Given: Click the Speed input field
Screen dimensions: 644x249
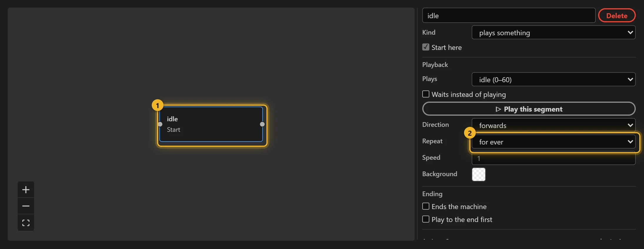Looking at the screenshot, I should (x=553, y=159).
